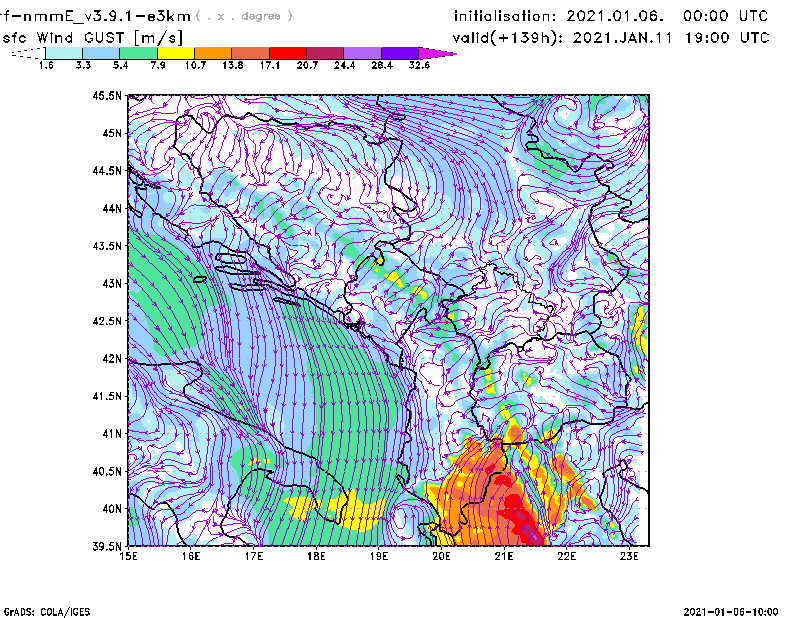Click the 41N latitude label
800x618 pixels.
pyautogui.click(x=112, y=434)
